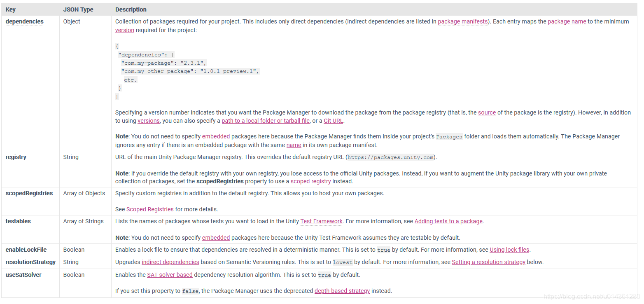Open the scoped registry link
Image resolution: width=644 pixels, height=304 pixels.
coord(310,181)
